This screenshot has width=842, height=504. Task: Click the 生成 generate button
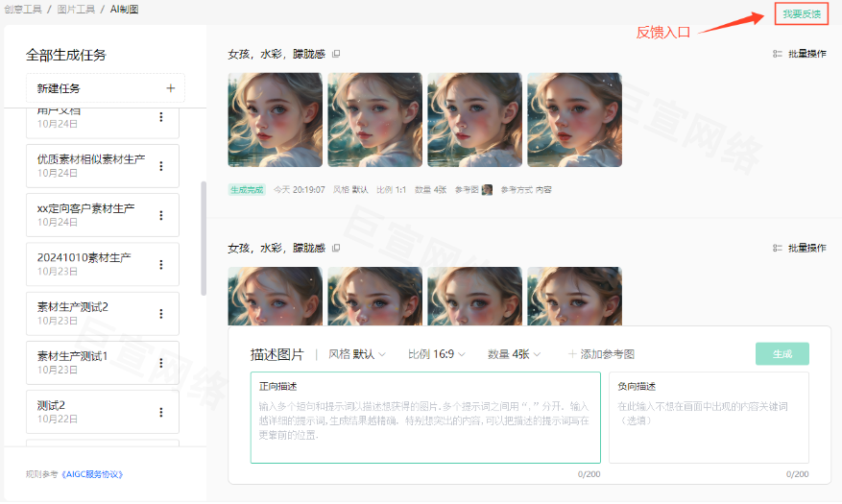782,353
